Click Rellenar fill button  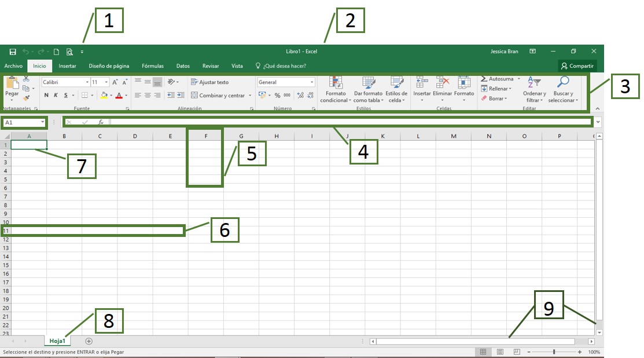coord(496,89)
